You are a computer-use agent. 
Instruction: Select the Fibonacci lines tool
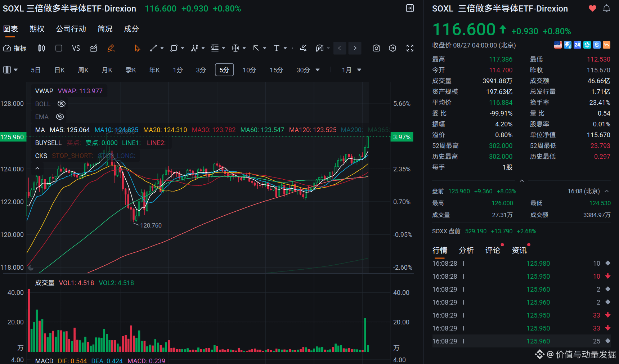215,48
